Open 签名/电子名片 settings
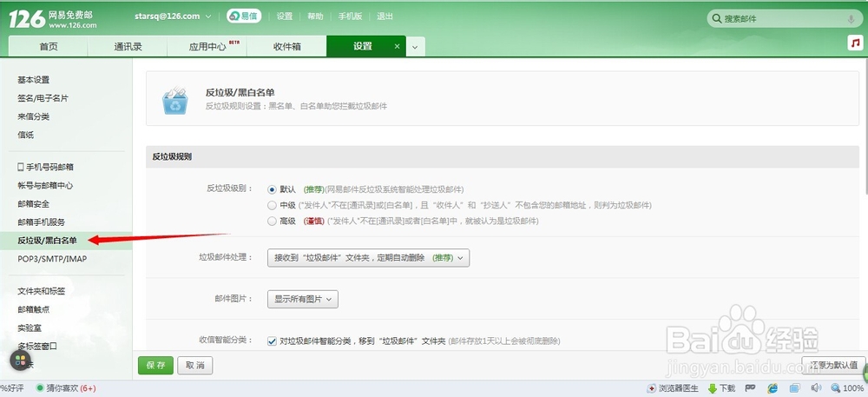Viewport: 868px width, 397px height. point(43,98)
